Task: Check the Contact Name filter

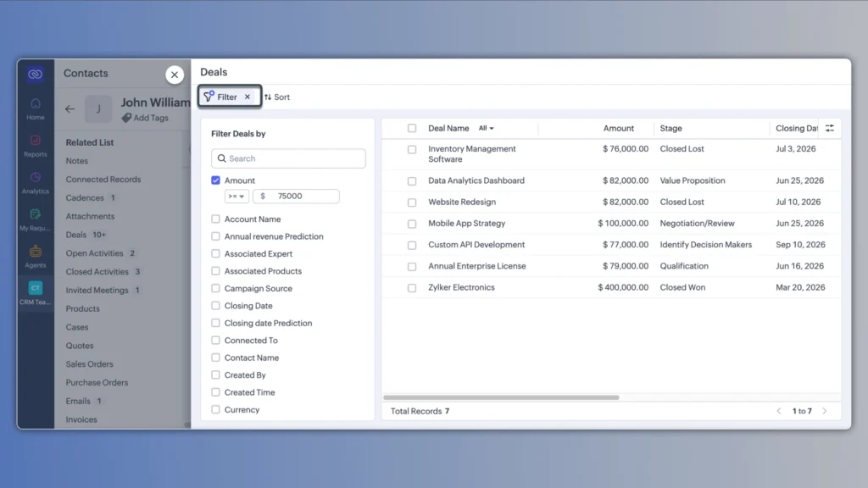Action: (x=216, y=358)
